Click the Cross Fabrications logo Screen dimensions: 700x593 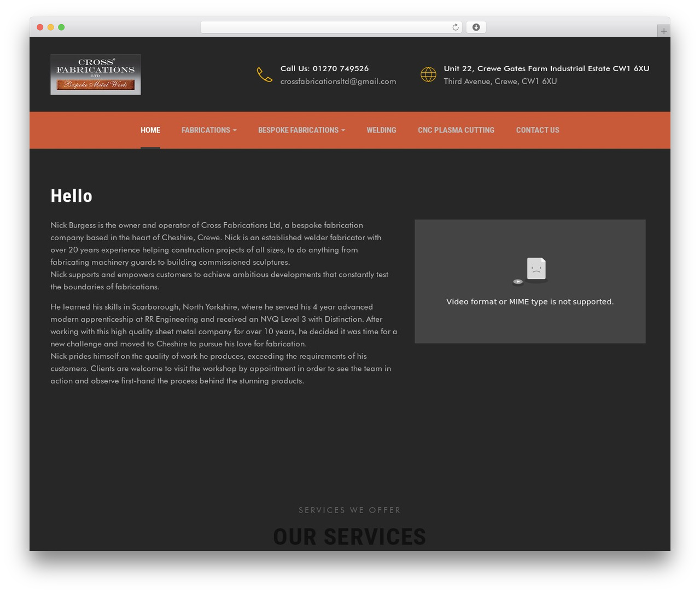pyautogui.click(x=96, y=74)
